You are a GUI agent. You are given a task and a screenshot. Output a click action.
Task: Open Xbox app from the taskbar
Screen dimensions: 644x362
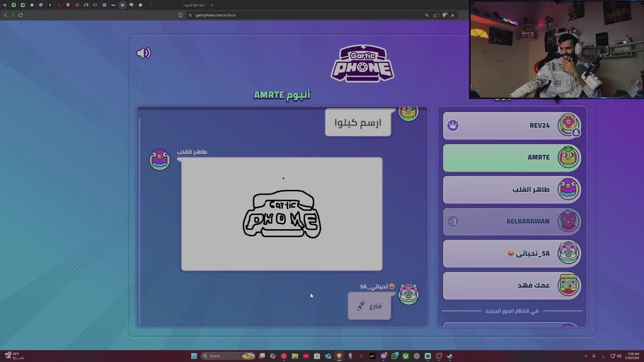point(406,356)
